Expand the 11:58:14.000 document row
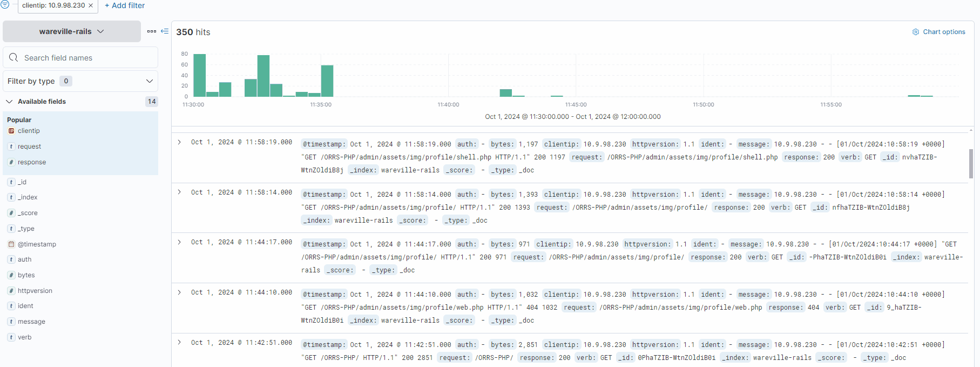980x367 pixels. [179, 192]
